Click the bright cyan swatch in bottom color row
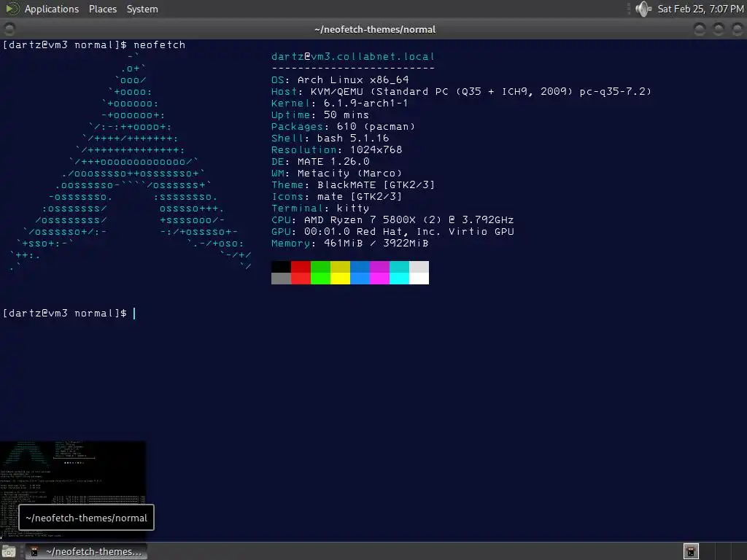 coord(399,279)
